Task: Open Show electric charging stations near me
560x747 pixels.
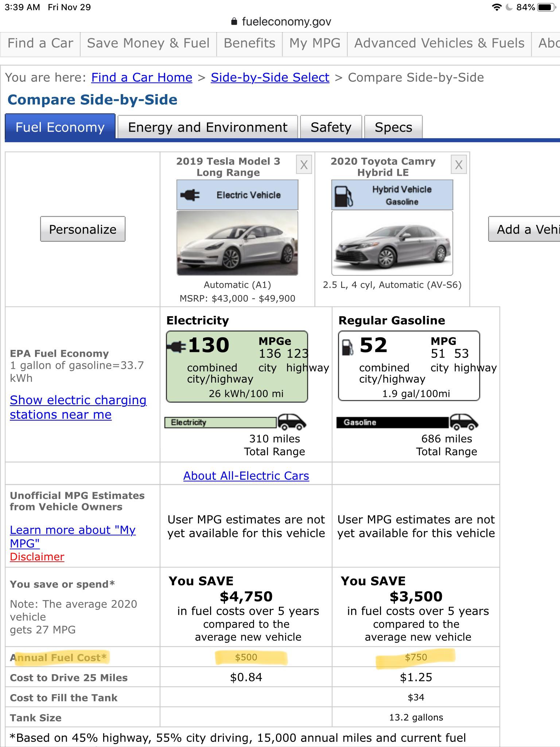Action: tap(78, 407)
